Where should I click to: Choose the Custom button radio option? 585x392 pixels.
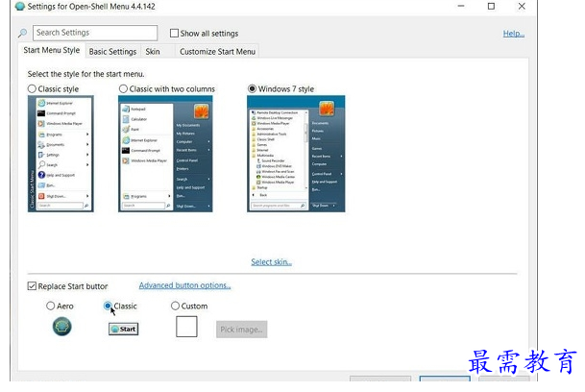pos(175,306)
